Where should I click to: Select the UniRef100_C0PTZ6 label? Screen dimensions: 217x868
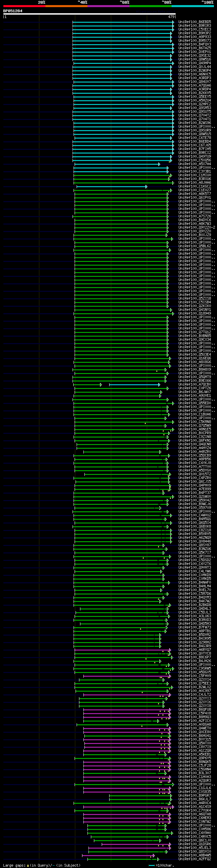coord(195,388)
